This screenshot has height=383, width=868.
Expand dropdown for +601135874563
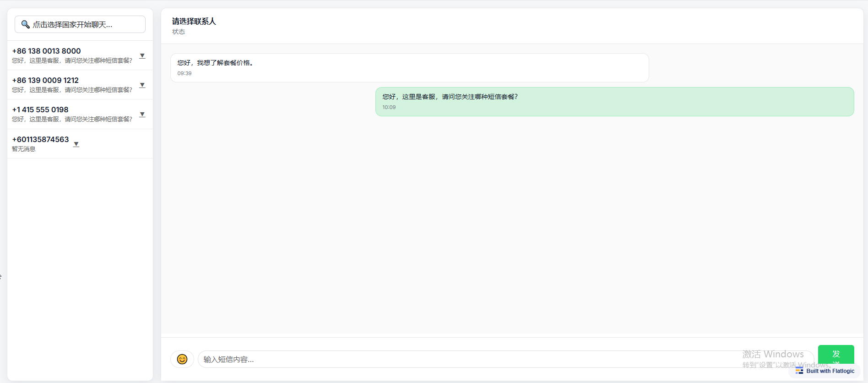click(76, 144)
